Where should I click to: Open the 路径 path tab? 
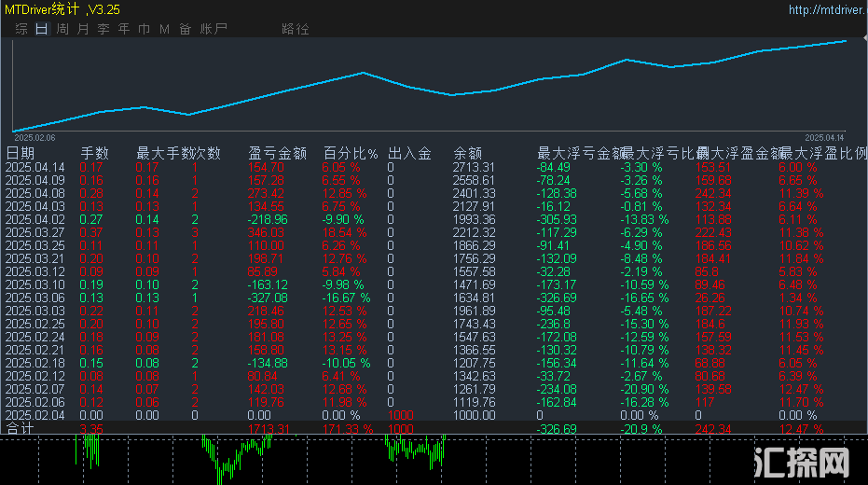(295, 29)
